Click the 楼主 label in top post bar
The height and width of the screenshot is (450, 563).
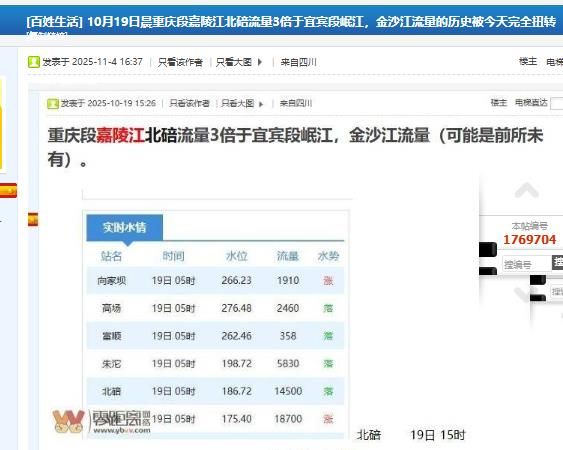[528, 61]
